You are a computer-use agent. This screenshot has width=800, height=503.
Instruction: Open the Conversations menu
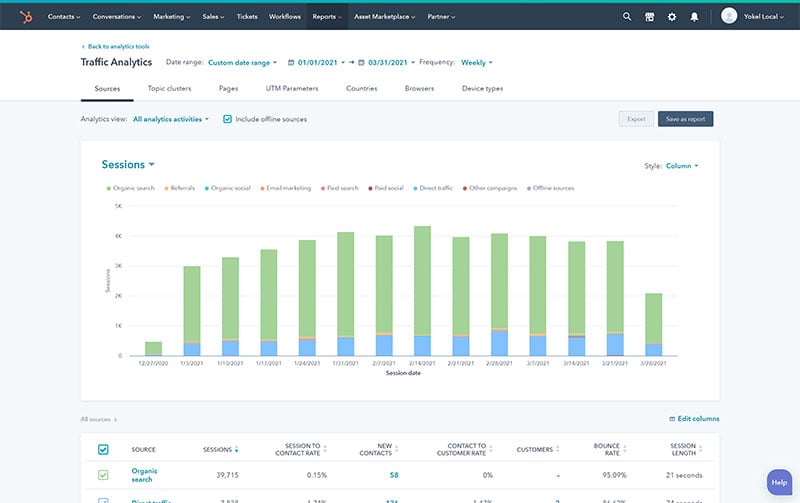(x=117, y=17)
